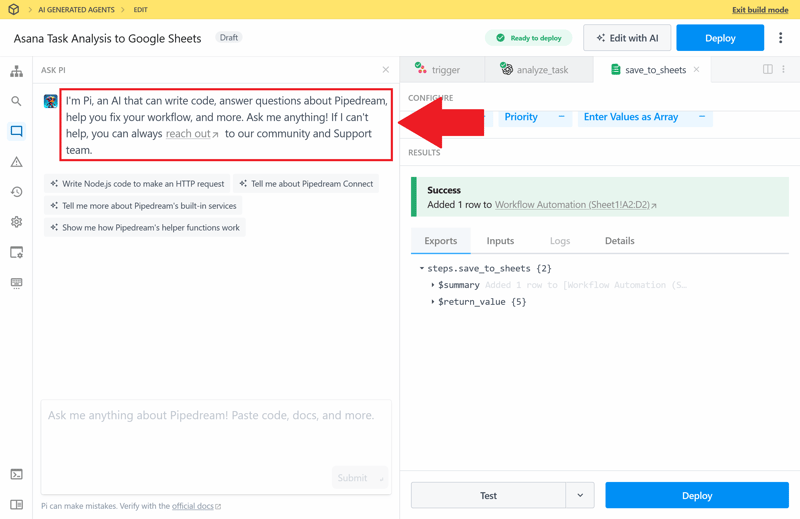Open the step options three-dot menu
The image size is (800, 519).
(x=783, y=69)
